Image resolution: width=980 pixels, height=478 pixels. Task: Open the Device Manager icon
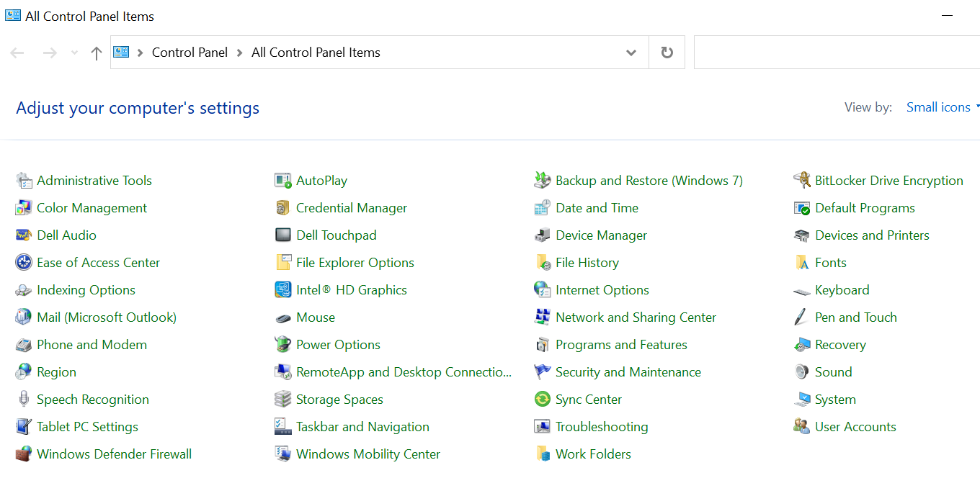543,235
